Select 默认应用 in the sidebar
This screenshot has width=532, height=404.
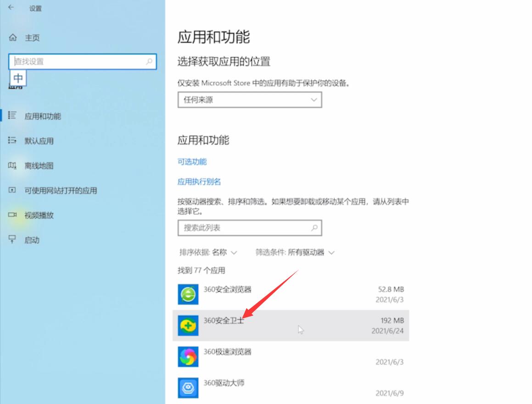[39, 141]
